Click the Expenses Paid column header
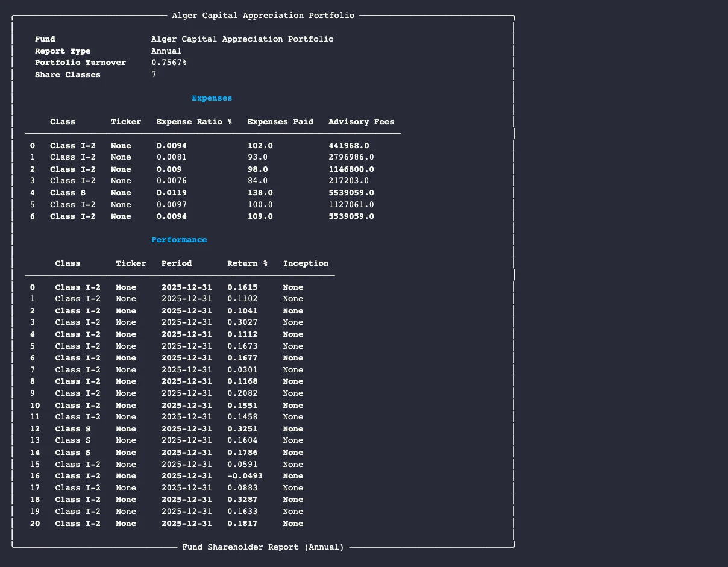 (280, 122)
